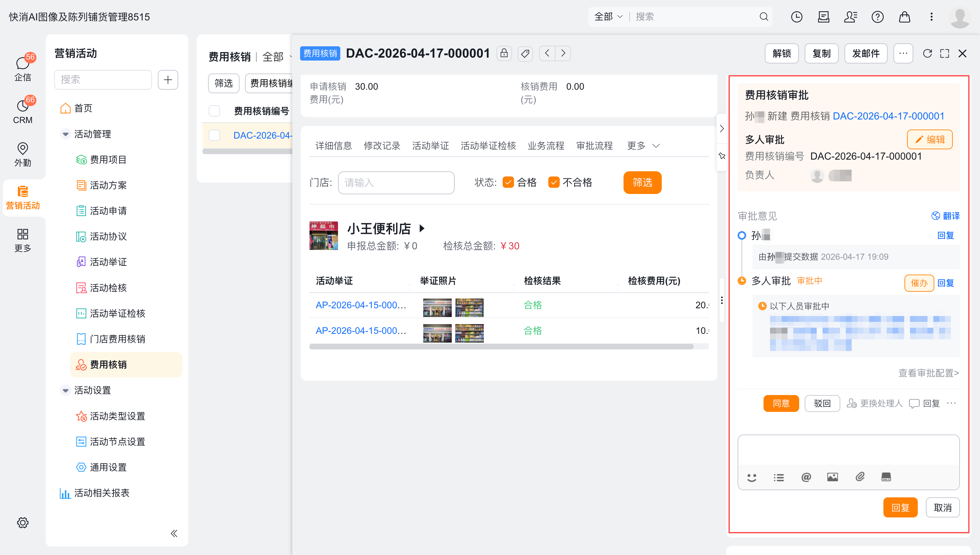Viewport: 980px width, 555px height.
Task: Click the @ mention icon in reply box
Action: pyautogui.click(x=806, y=477)
